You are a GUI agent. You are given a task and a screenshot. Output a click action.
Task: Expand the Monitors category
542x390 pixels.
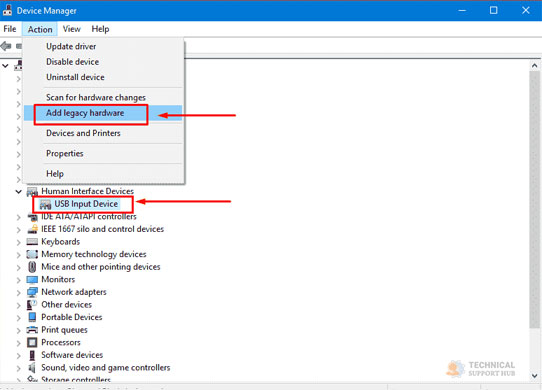point(19,280)
